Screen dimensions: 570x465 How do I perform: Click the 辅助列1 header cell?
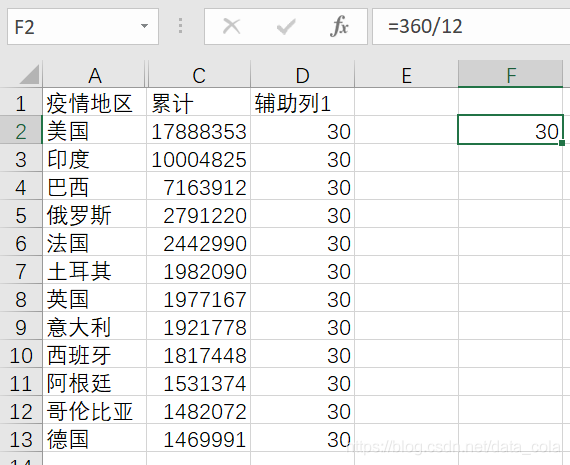coord(302,103)
